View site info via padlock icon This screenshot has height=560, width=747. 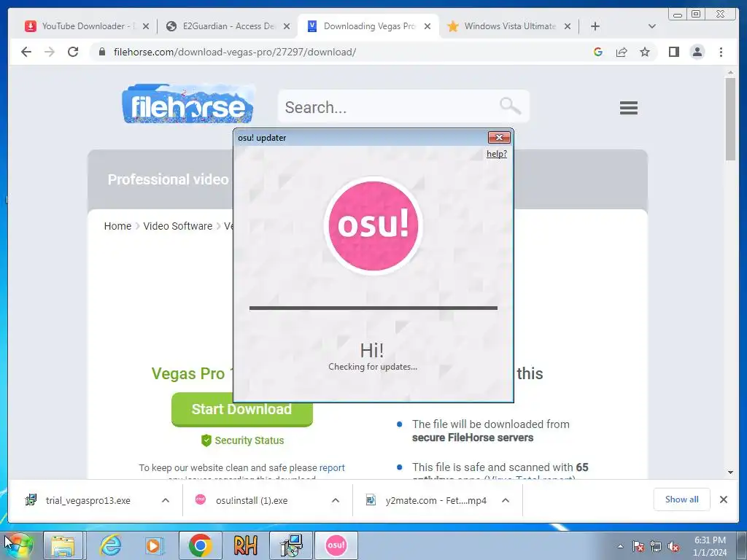(101, 52)
